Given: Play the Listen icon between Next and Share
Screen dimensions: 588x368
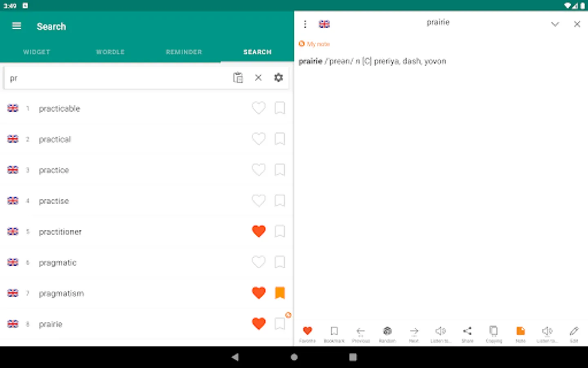Looking at the screenshot, I should pos(441,334).
